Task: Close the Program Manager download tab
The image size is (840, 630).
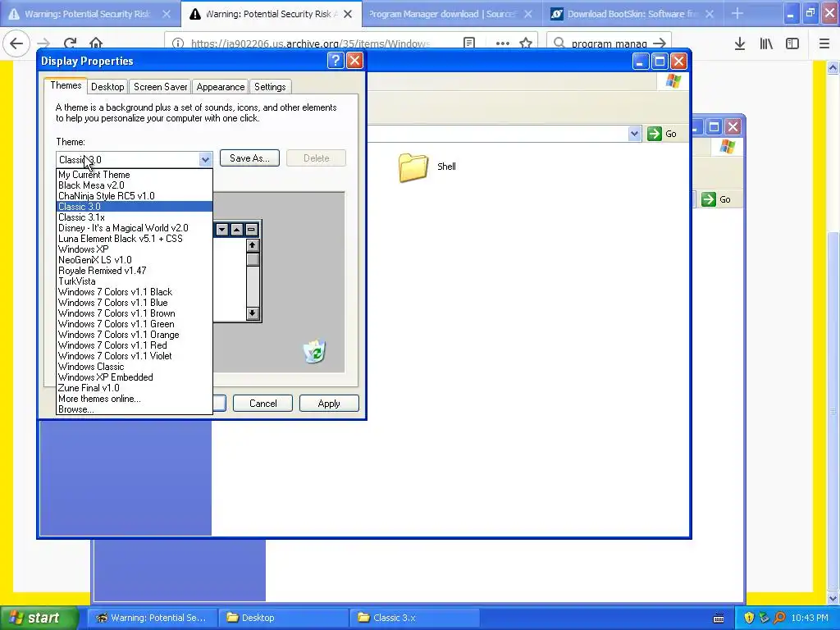Action: (528, 14)
